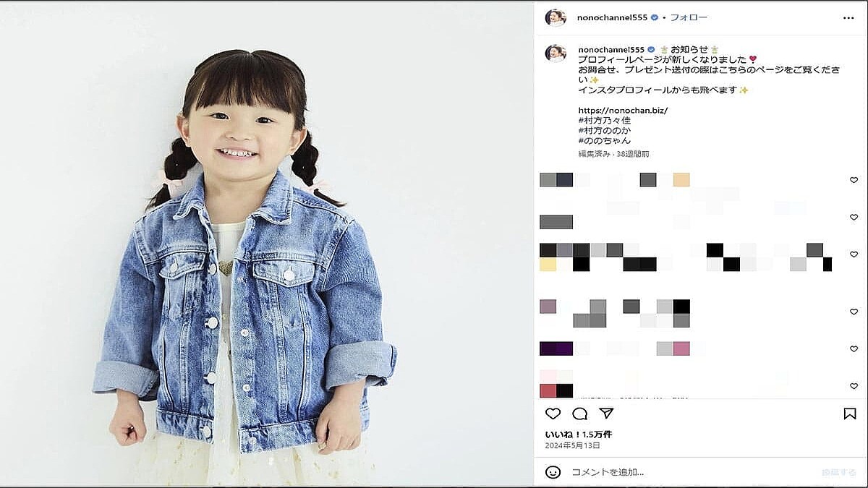The height and width of the screenshot is (488, 868).
Task: View the いいね！1.5万件 likes count
Action: pyautogui.click(x=579, y=435)
